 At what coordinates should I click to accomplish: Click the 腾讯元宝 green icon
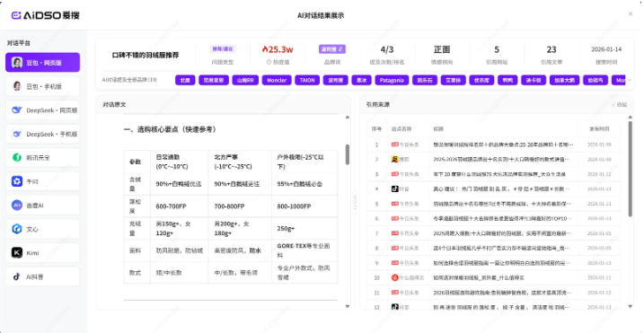tap(17, 158)
